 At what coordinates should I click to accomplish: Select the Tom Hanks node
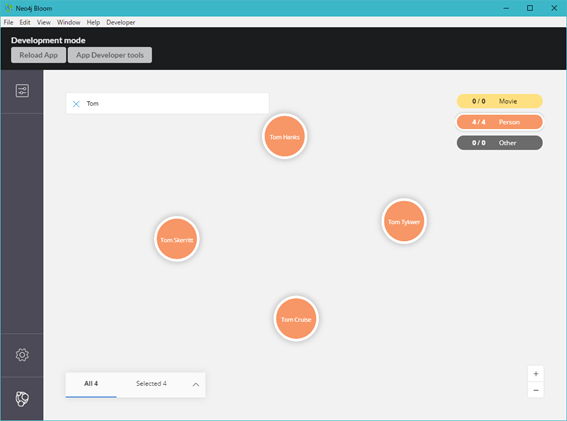point(285,137)
